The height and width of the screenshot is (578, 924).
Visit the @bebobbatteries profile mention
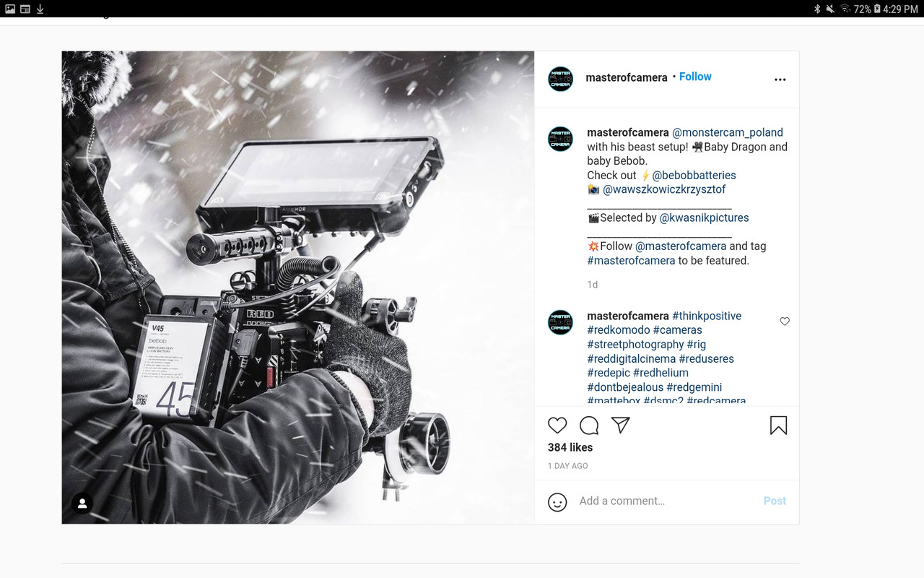click(x=694, y=175)
